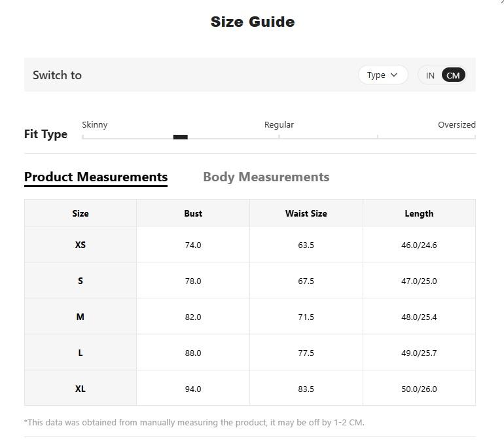The width and height of the screenshot is (504, 445).
Task: Click the Size column header
Action: pyautogui.click(x=81, y=213)
